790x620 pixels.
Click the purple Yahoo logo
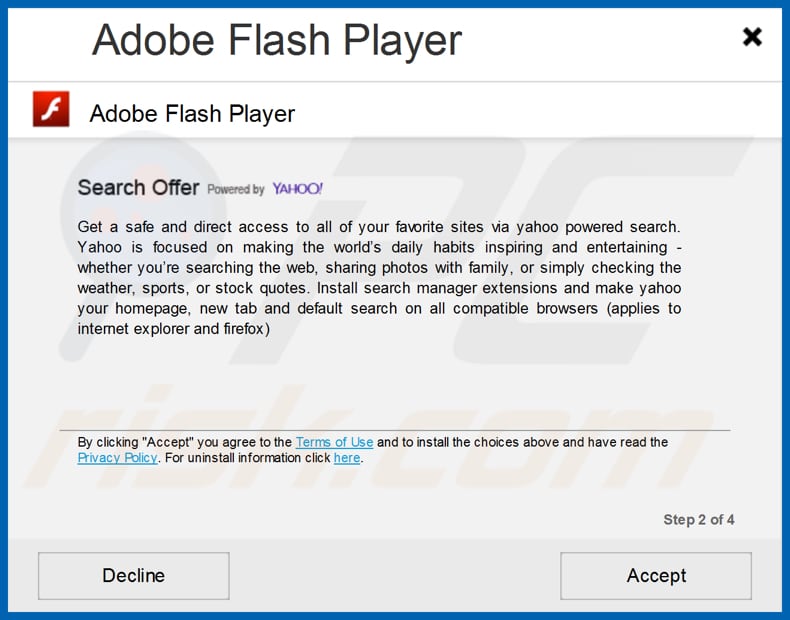[x=297, y=188]
